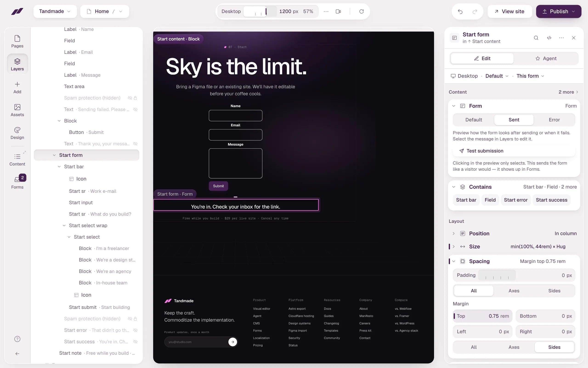Switch to the Agent tab
588x368 pixels.
(546, 58)
